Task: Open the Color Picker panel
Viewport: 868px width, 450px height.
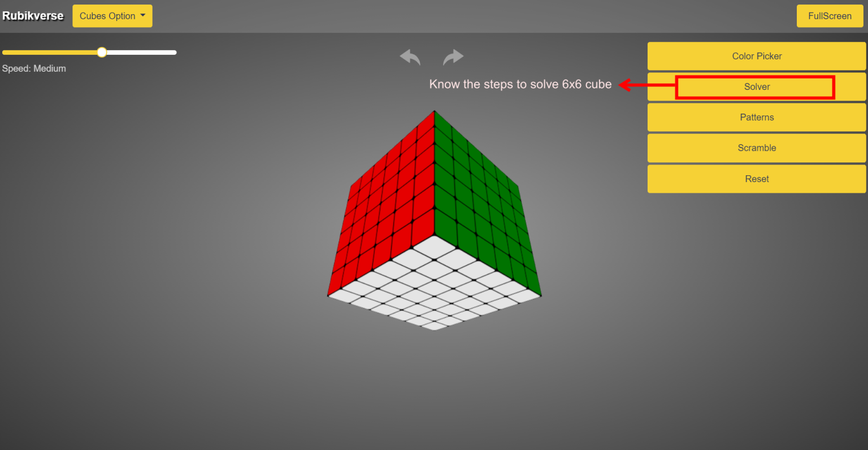Action: pos(756,56)
